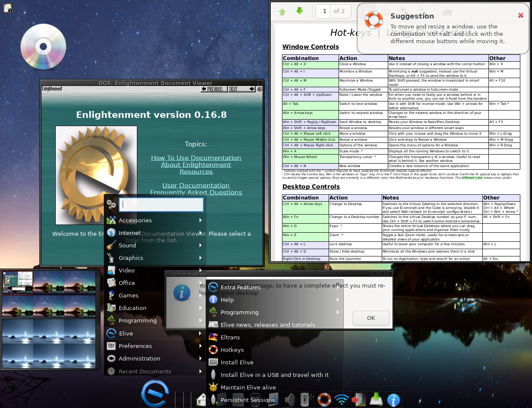This screenshot has width=532, height=408.
Task: Click the gears icon beside the menu search box
Action: [x=111, y=204]
